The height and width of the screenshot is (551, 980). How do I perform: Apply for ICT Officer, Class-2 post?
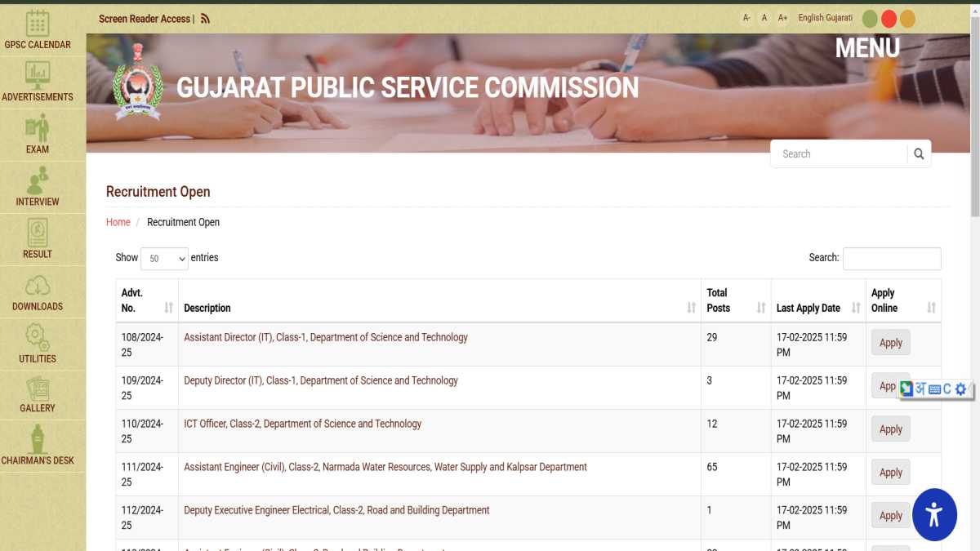tap(891, 429)
